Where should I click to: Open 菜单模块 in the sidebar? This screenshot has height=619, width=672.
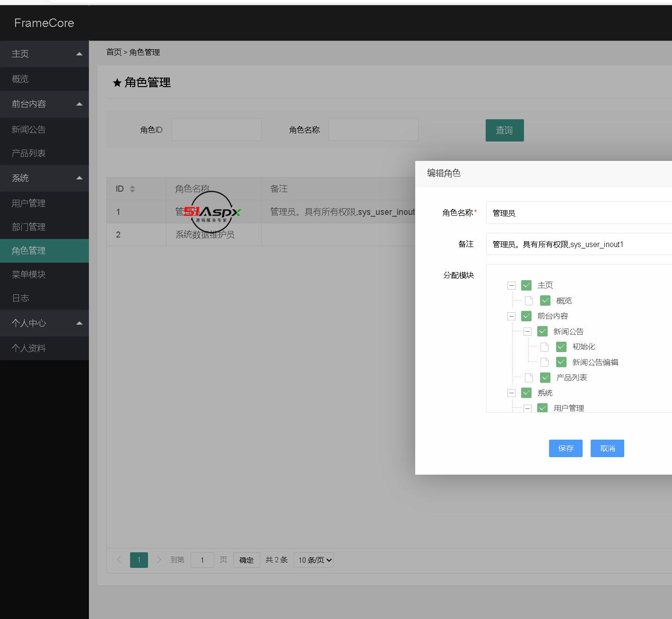pyautogui.click(x=44, y=274)
